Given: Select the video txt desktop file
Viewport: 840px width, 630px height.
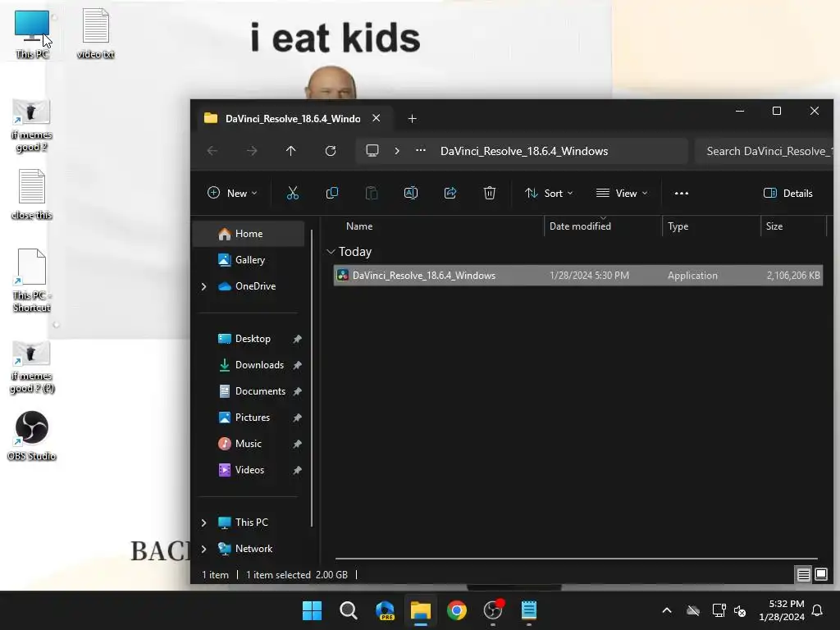Looking at the screenshot, I should (96, 34).
